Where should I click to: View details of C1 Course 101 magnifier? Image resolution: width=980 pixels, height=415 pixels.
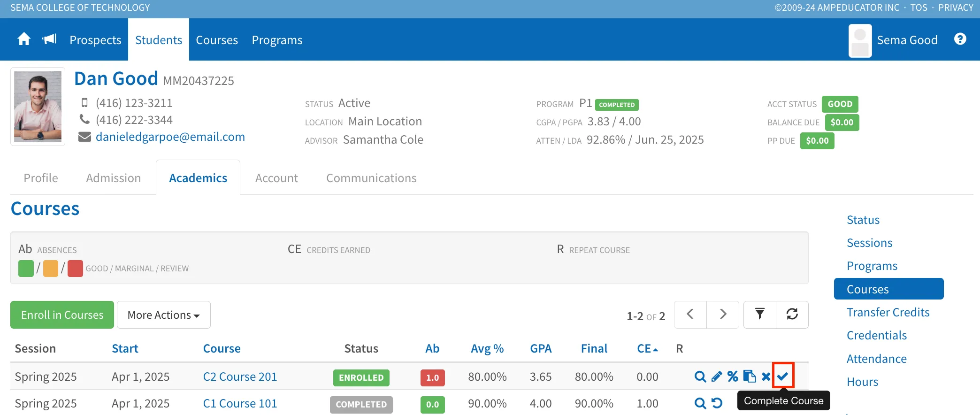point(700,403)
